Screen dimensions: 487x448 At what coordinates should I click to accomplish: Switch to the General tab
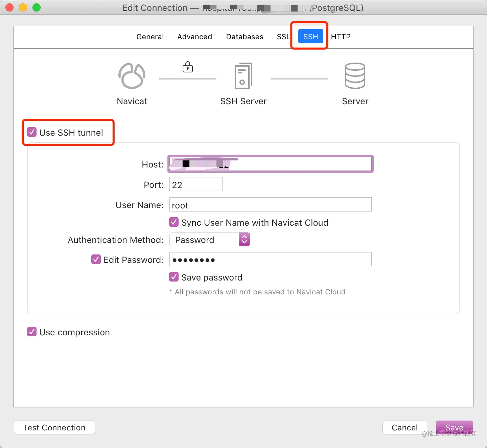pyautogui.click(x=150, y=37)
